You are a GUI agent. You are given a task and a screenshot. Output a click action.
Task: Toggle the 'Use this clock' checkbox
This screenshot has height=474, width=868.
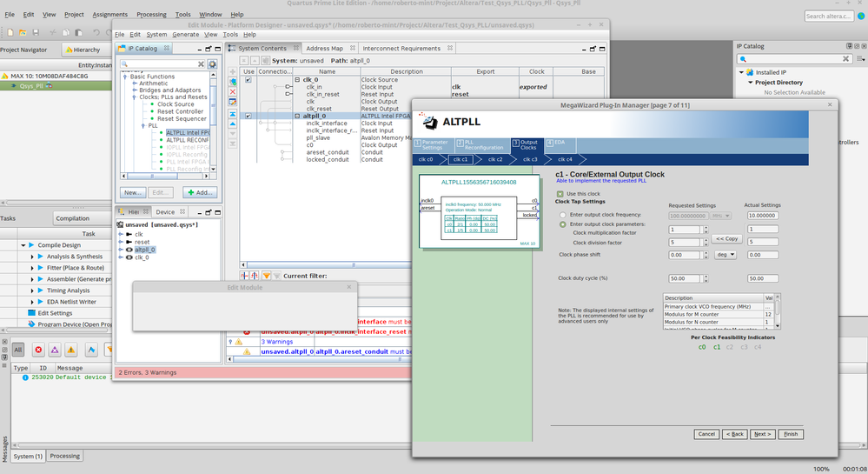[560, 193]
